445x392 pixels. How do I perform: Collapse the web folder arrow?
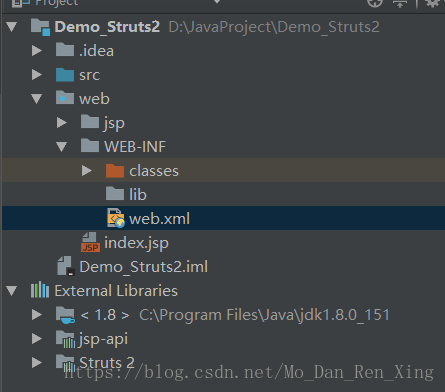(x=37, y=99)
